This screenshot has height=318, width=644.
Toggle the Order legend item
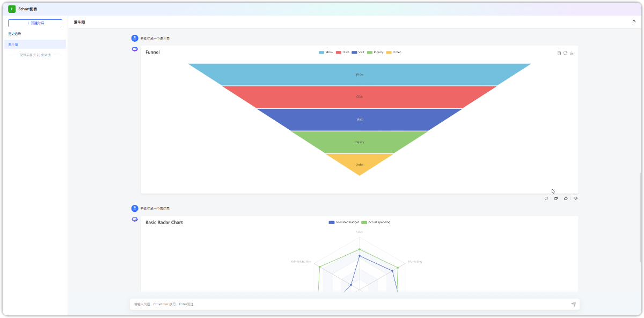click(x=393, y=52)
